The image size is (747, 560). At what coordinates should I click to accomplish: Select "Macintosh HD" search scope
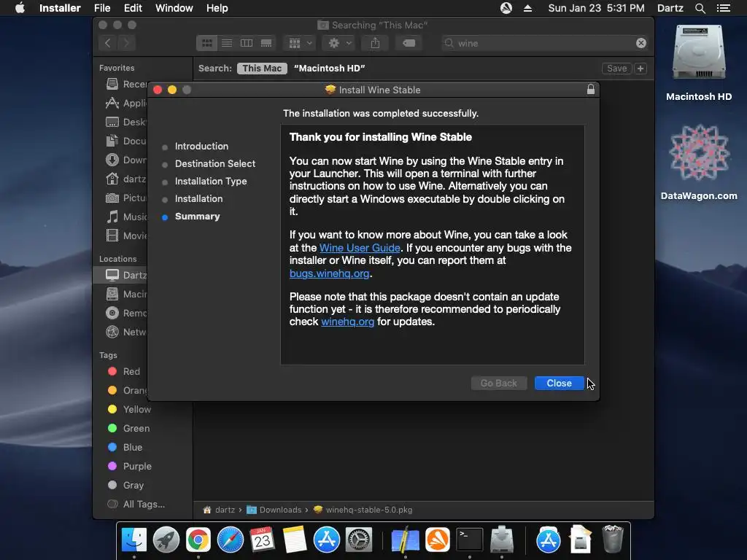coord(329,68)
